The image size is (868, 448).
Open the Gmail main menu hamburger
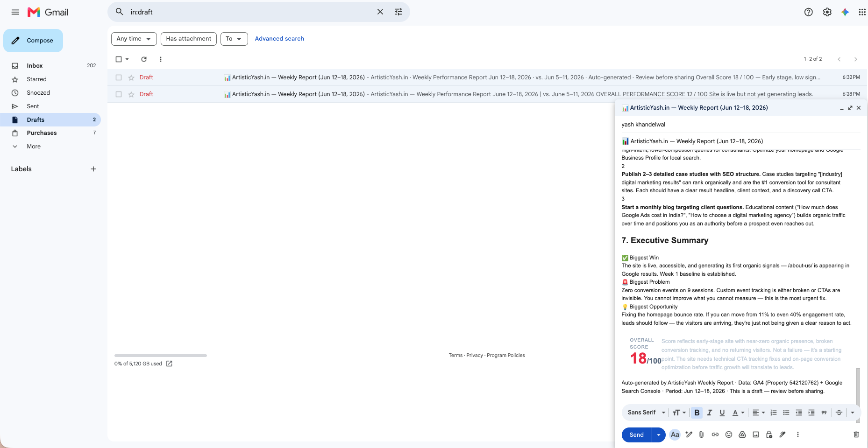click(x=15, y=12)
